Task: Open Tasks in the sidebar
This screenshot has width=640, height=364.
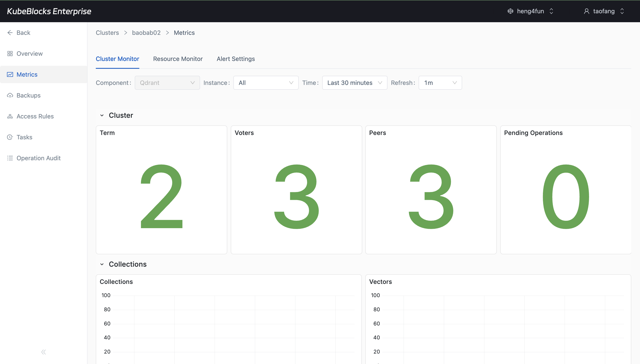Action: 44,137
